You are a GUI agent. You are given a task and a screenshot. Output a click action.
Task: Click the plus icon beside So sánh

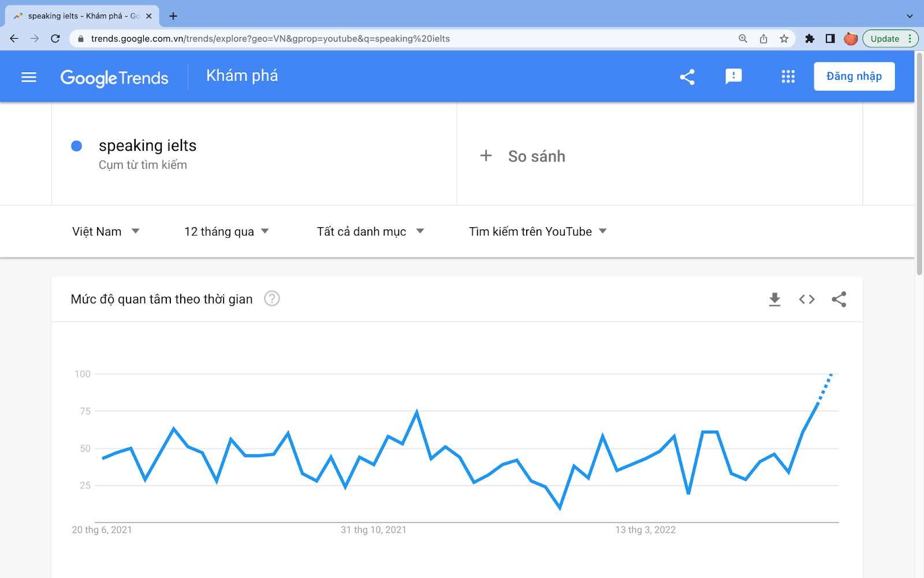pos(486,155)
